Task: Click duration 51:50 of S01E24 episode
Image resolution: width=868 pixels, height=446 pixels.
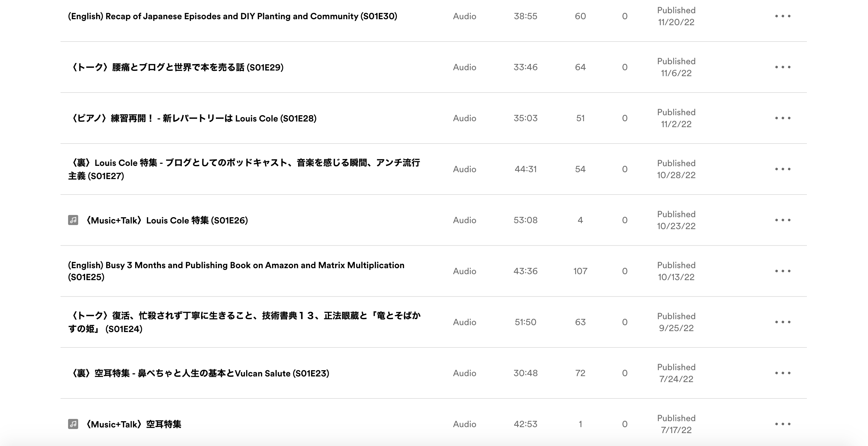Action: point(525,322)
